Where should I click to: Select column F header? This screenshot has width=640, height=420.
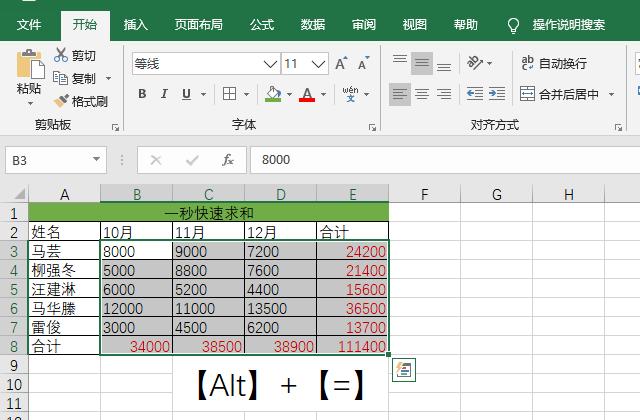424,193
